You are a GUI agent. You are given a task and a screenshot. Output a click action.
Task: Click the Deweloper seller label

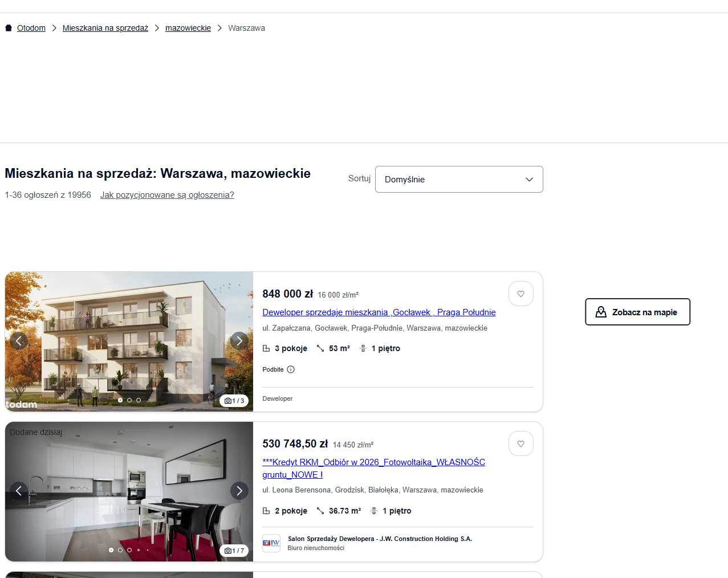(x=278, y=398)
